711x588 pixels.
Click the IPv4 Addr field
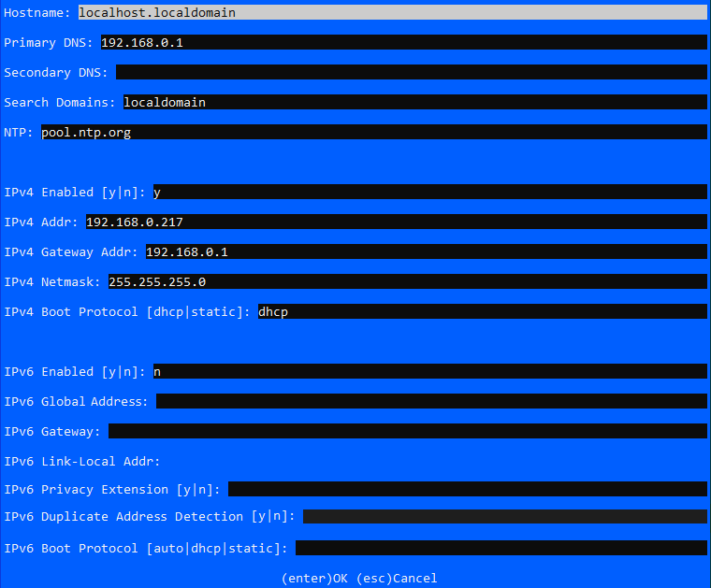(x=395, y=222)
